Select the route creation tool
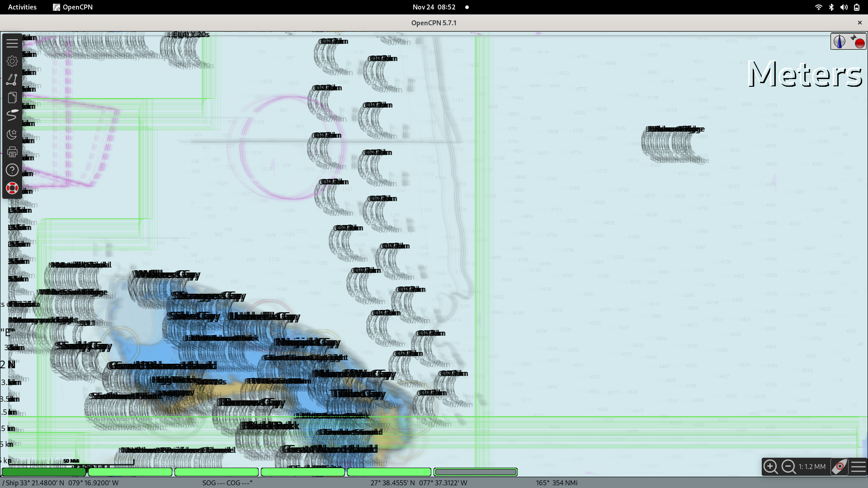868x488 pixels. point(12,79)
